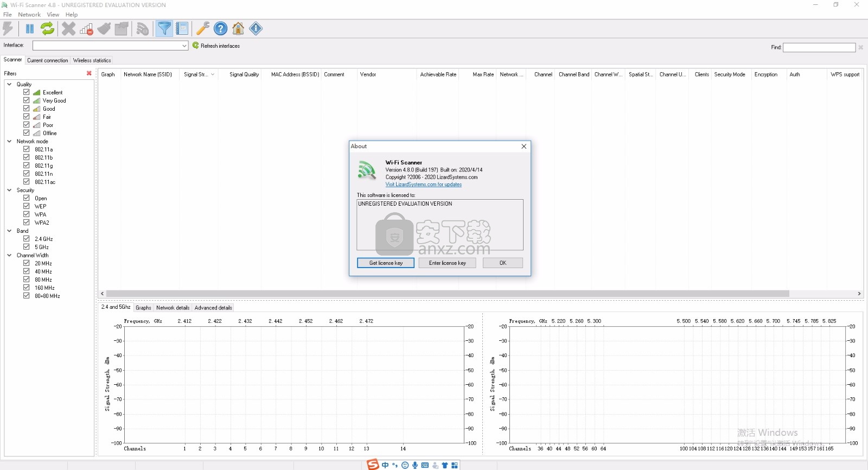Screen dimensions: 868x470
Task: Toggle the 5 GHz band checkbox
Action: point(26,247)
